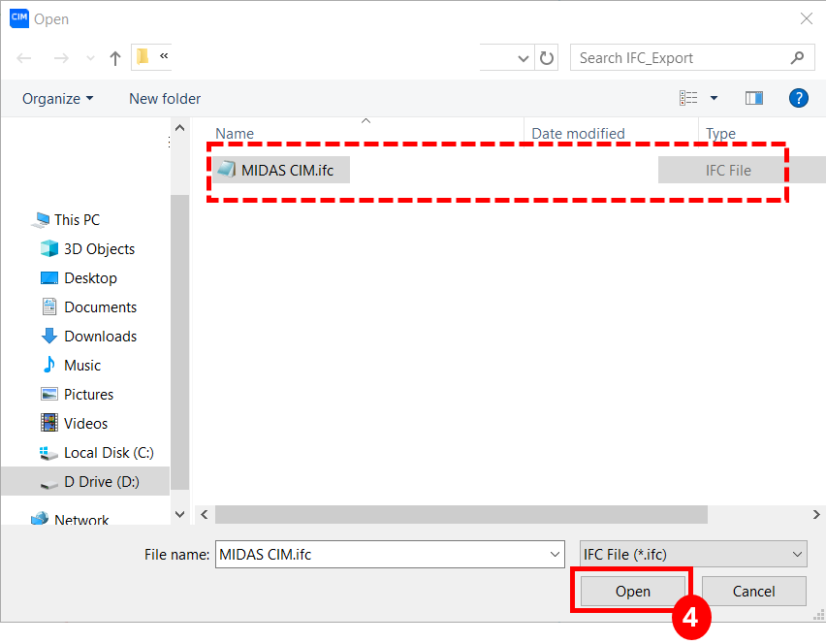Screen dimensions: 826x644
Task: Sort by Date modified column
Action: tap(578, 133)
